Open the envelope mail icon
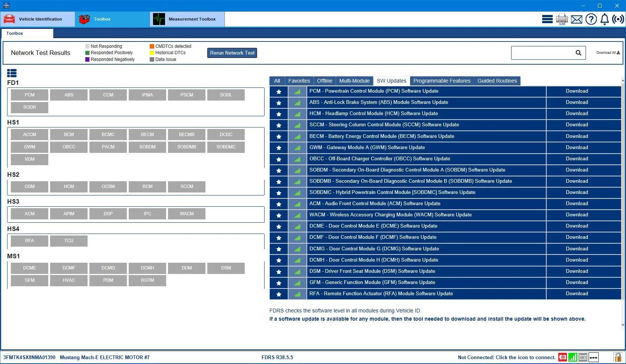Screen dimensions: 626x364 (x=577, y=19)
